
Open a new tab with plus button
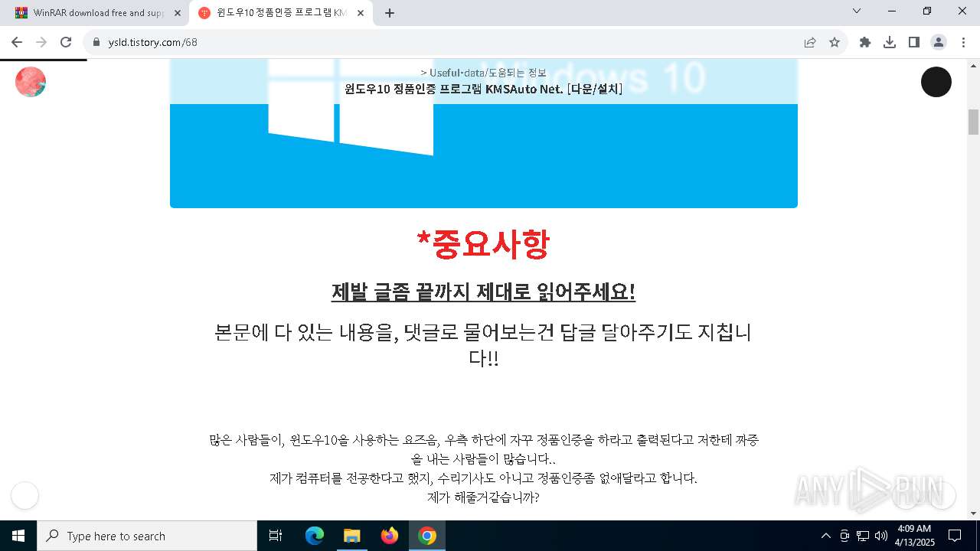point(390,13)
